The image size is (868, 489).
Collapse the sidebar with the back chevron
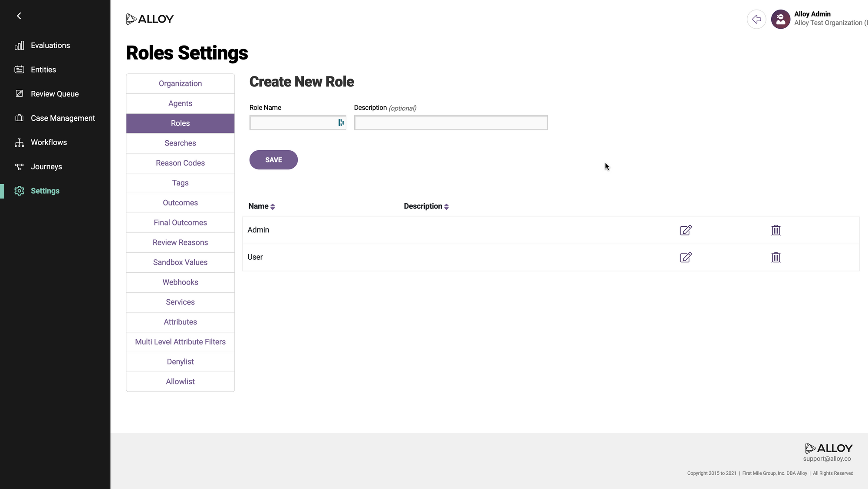click(19, 16)
